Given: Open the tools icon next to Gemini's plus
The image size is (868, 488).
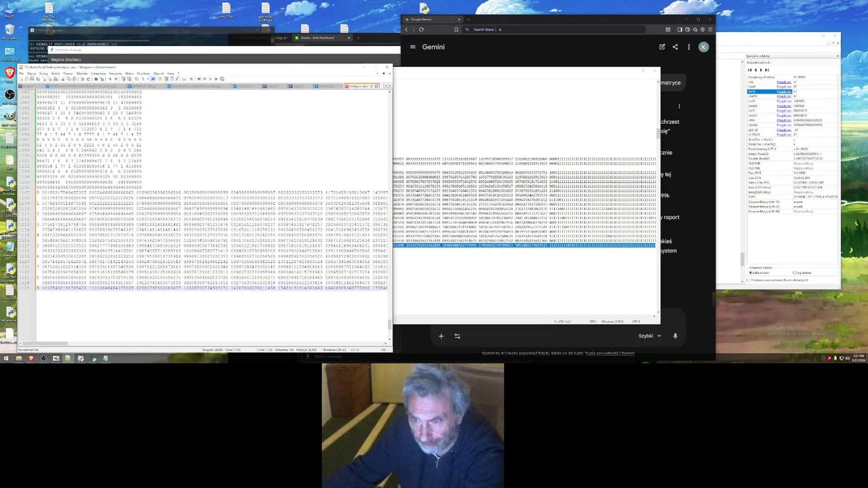Looking at the screenshot, I should click(457, 335).
